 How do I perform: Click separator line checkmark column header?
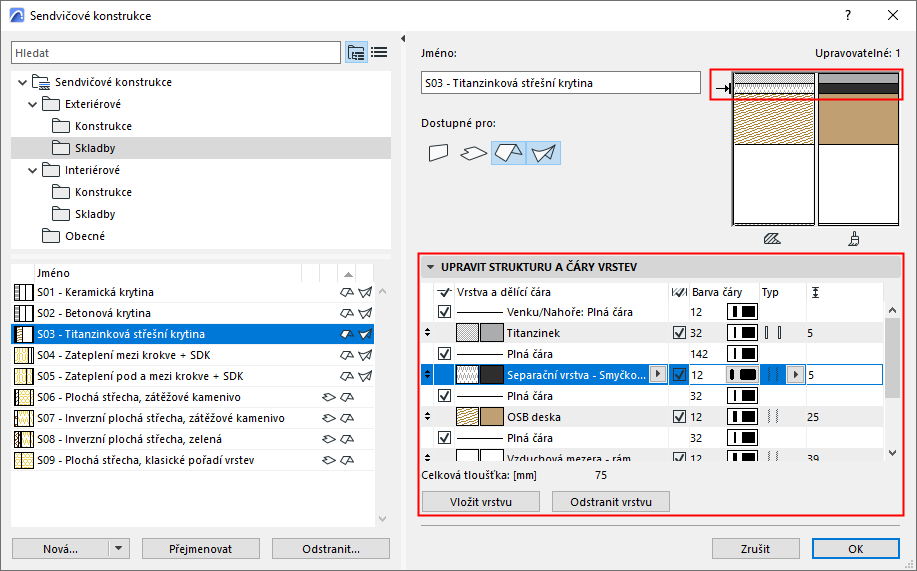(444, 292)
